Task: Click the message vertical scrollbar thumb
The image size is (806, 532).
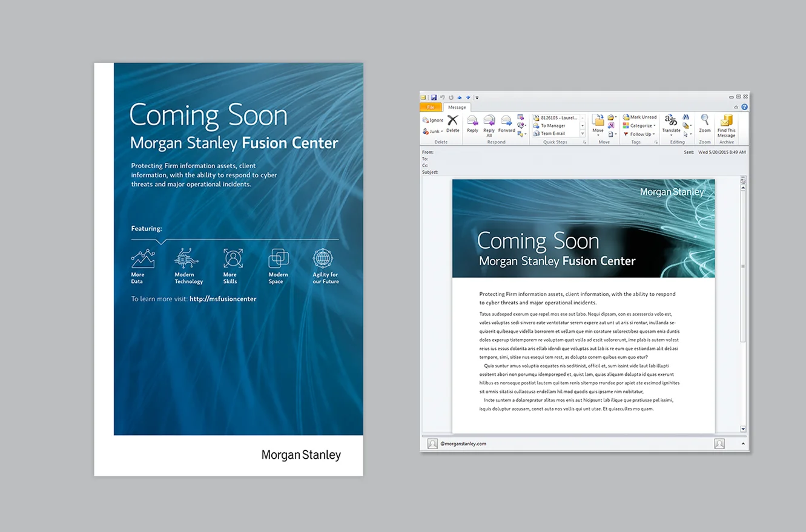Action: (x=743, y=266)
